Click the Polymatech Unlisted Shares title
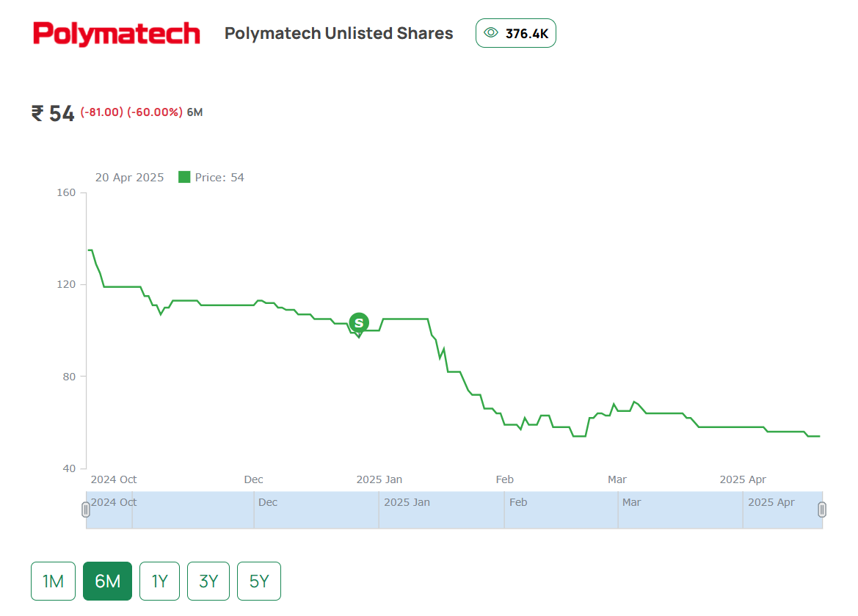Image resolution: width=858 pixels, height=616 pixels. [338, 33]
